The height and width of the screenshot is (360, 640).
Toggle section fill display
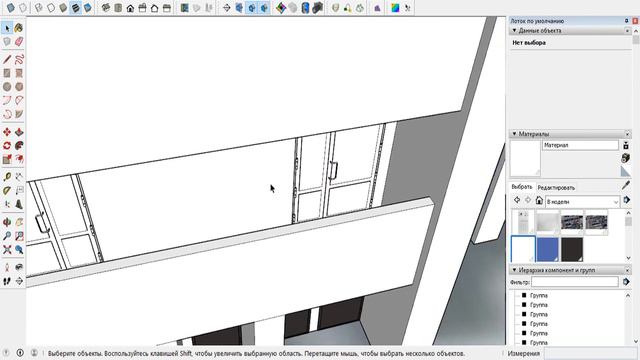pyautogui.click(x=264, y=8)
